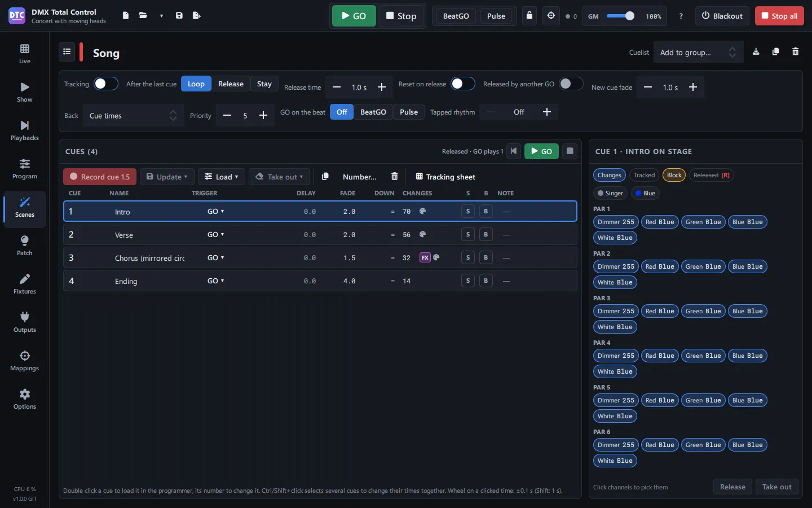
Task: Open Take out dropdown in cue toolbar
Action: [280, 177]
